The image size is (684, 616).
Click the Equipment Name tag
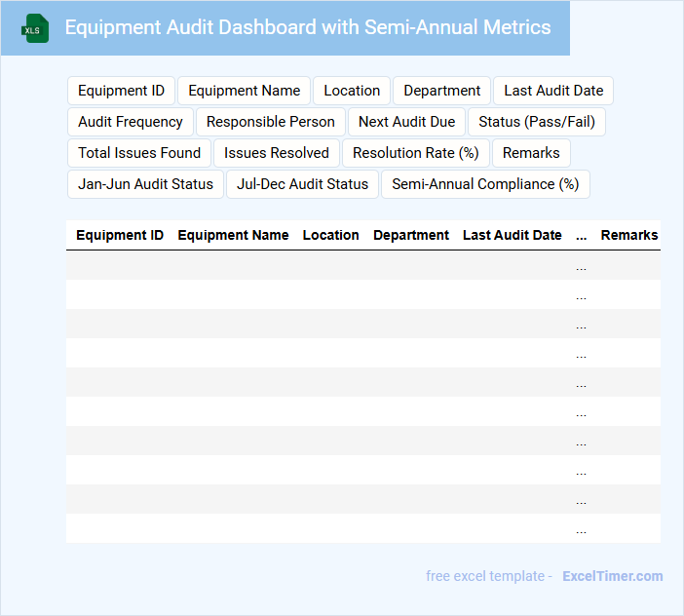(x=244, y=91)
